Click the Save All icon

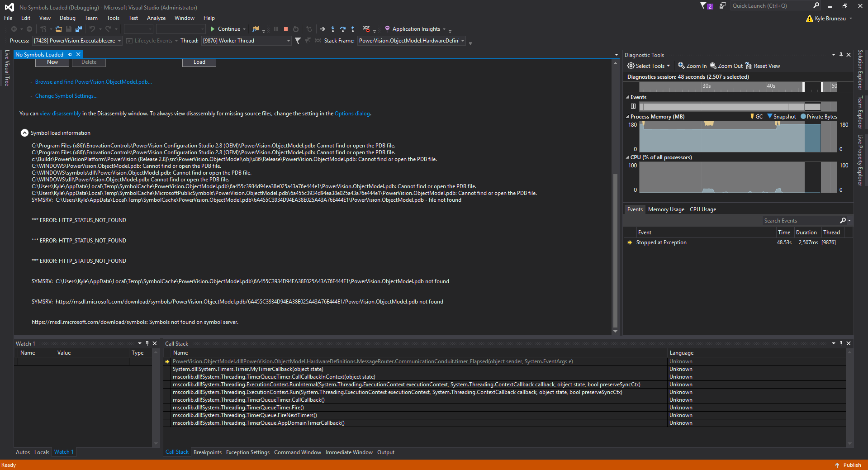pos(79,29)
